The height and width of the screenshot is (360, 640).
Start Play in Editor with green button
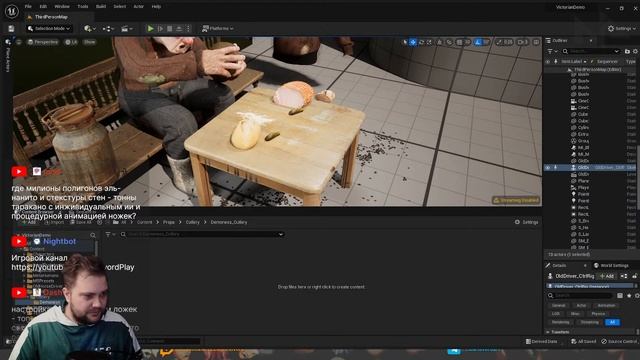pyautogui.click(x=150, y=29)
